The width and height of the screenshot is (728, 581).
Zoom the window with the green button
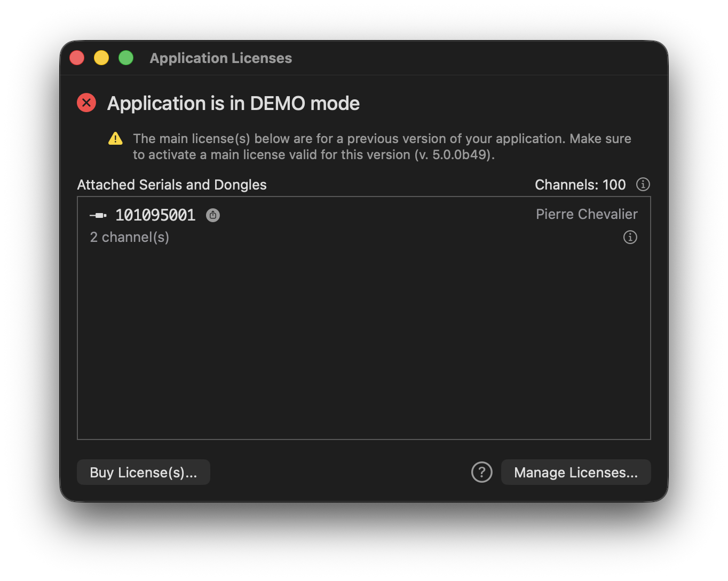(x=126, y=58)
